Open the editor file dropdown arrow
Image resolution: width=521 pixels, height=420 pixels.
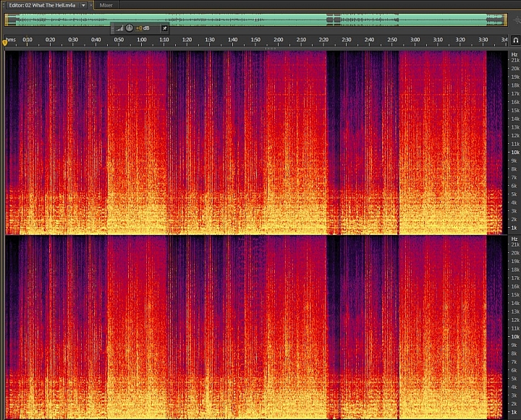(x=83, y=5)
